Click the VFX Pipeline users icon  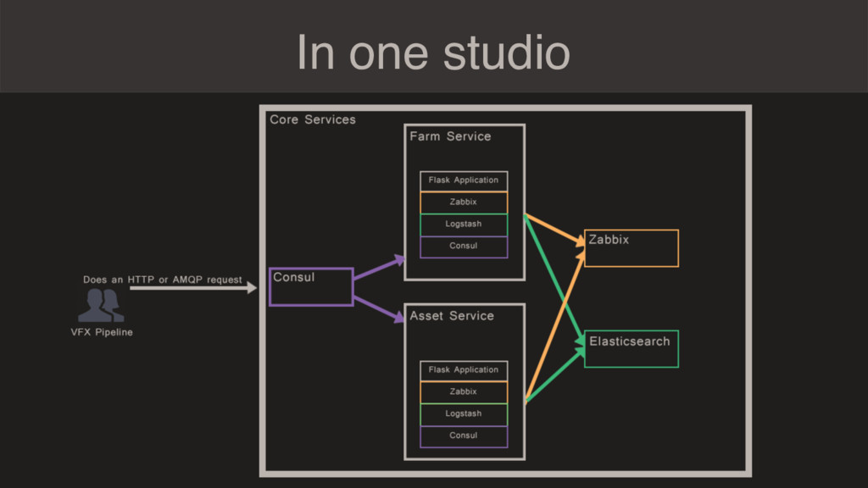pos(101,305)
